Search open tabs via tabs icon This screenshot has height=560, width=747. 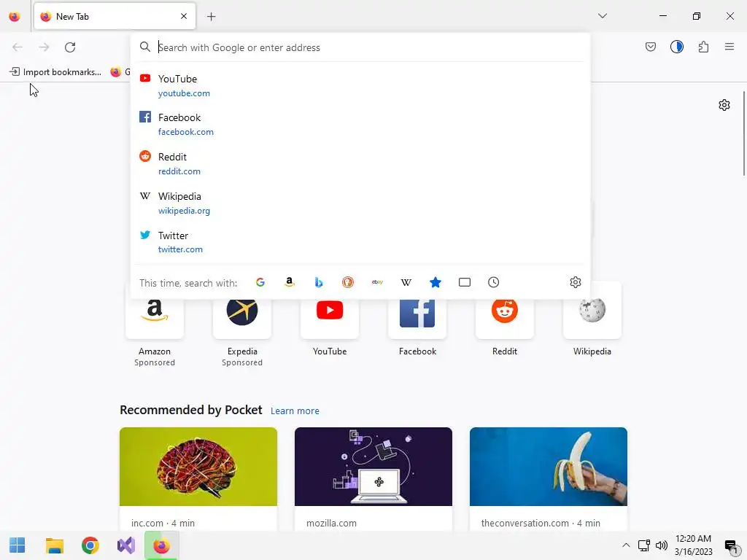[465, 282]
